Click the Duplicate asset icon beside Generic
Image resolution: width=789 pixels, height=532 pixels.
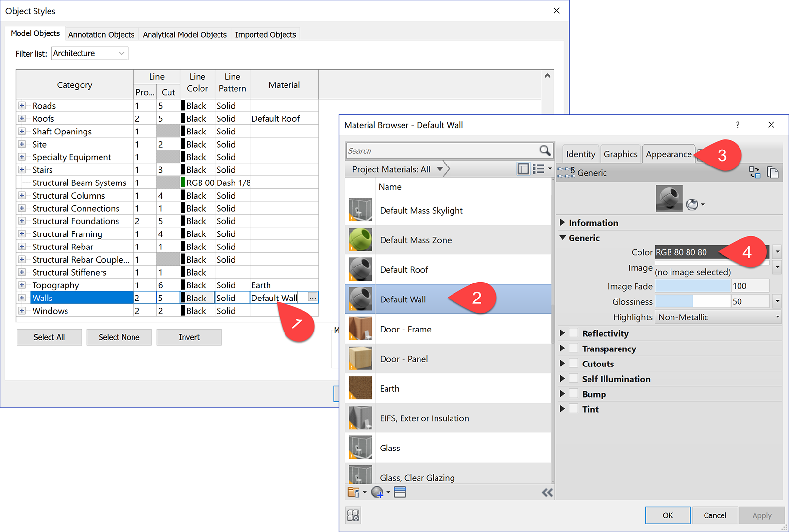point(772,172)
